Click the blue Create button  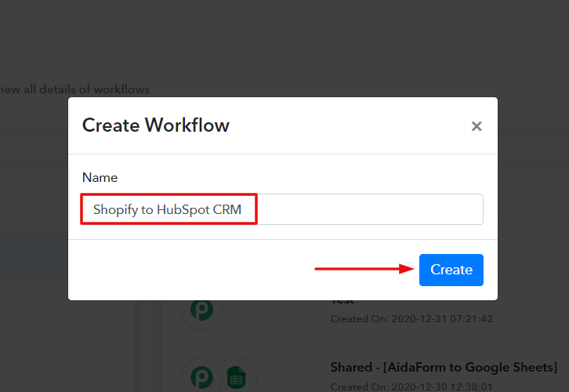point(451,270)
